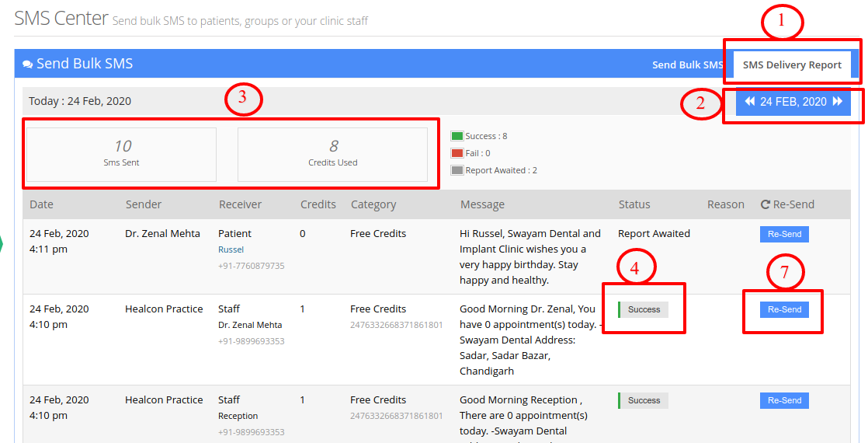Image resolution: width=868 pixels, height=443 pixels.
Task: Open patient Russel's profile link
Action: point(231,249)
